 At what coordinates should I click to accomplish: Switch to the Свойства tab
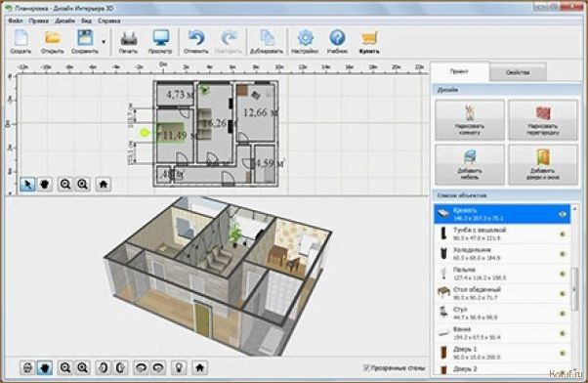(x=518, y=72)
